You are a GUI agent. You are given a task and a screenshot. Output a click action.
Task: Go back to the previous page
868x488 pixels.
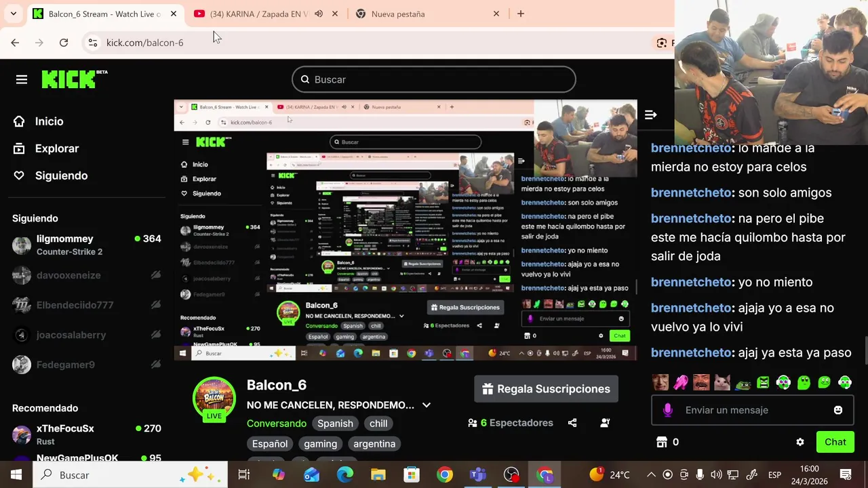pyautogui.click(x=15, y=43)
